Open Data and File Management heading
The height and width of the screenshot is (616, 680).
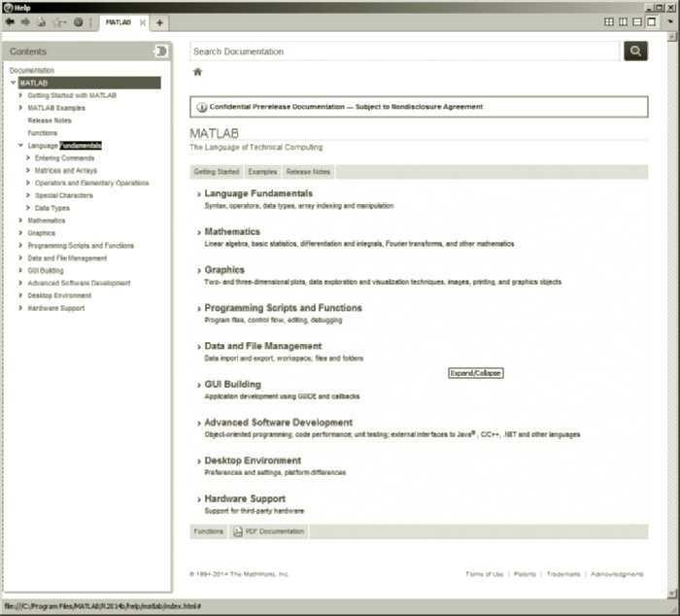(x=263, y=346)
